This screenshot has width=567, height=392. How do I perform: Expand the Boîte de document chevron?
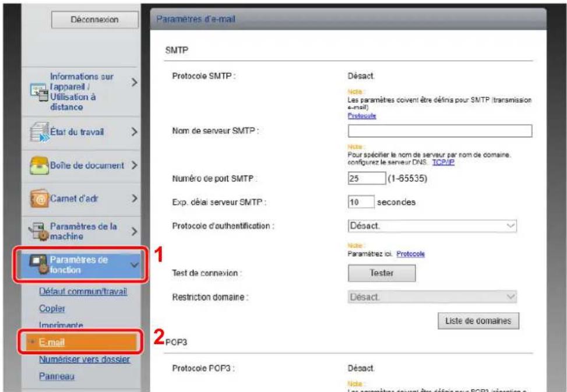coord(134,165)
